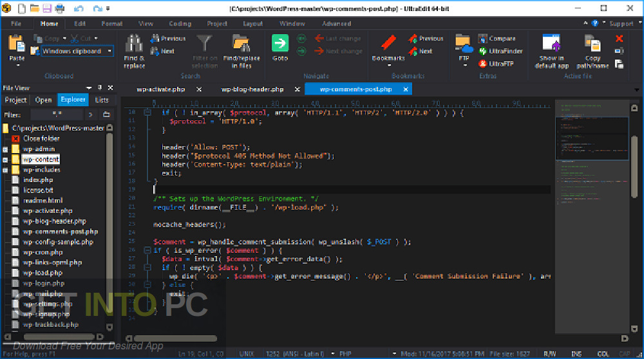Click the Bookmarks red marker icon

[388, 44]
